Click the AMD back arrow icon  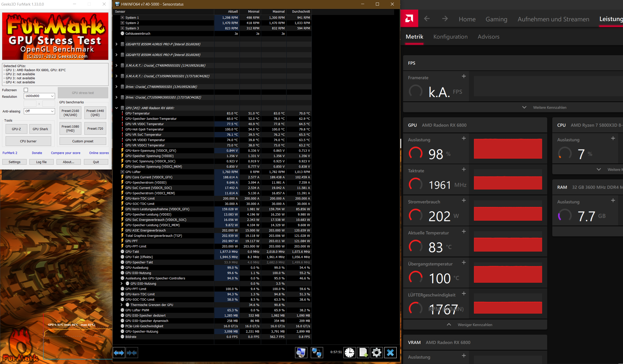click(427, 19)
